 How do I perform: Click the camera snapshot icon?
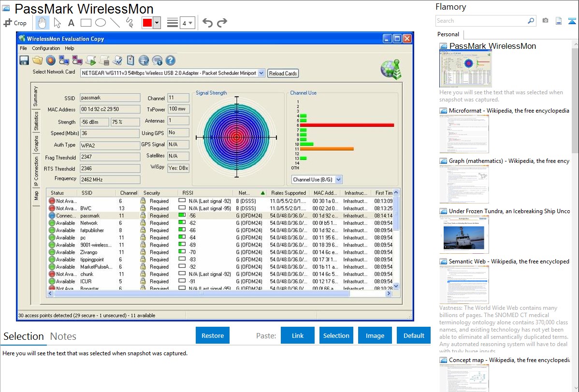(545, 21)
